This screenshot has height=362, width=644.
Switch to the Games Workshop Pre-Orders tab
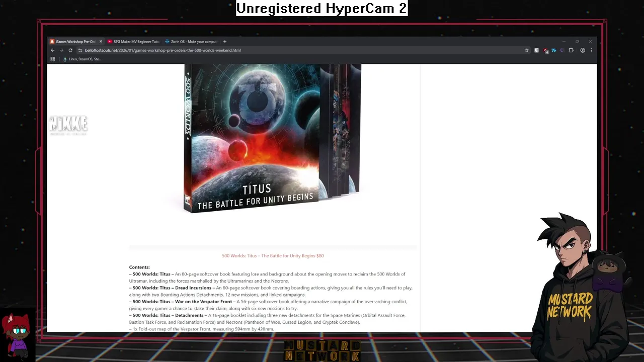pyautogui.click(x=76, y=42)
